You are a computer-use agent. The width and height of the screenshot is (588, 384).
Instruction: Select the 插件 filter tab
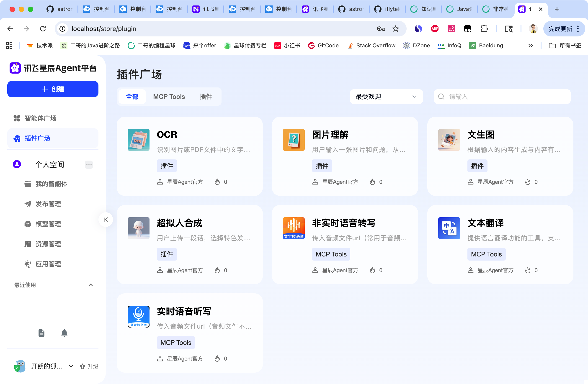point(206,97)
